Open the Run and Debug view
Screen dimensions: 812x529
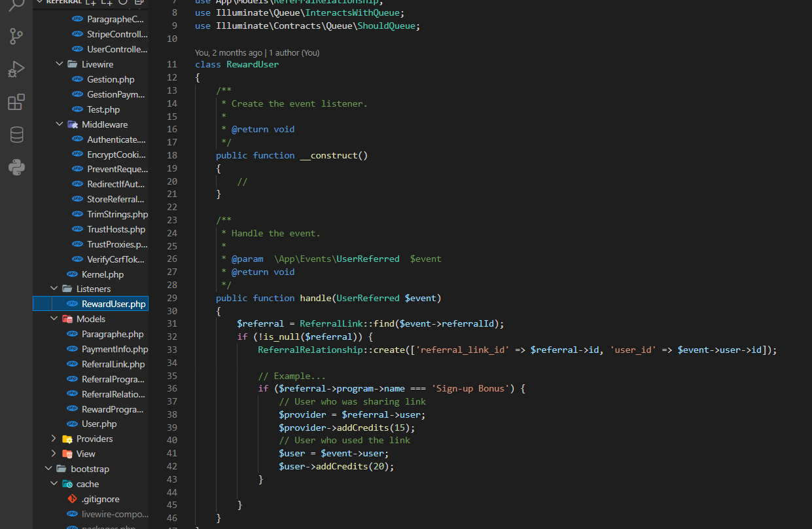16,69
